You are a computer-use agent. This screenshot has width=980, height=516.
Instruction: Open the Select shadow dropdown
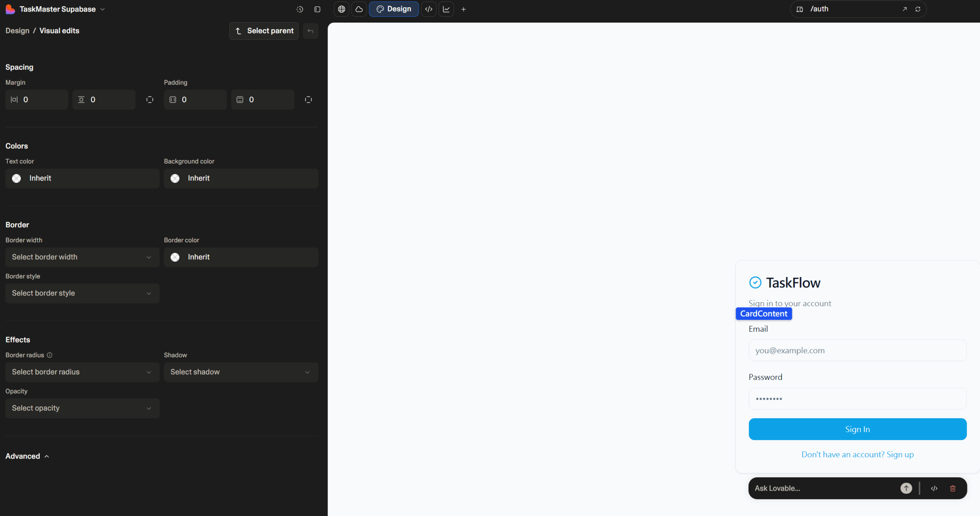[241, 372]
